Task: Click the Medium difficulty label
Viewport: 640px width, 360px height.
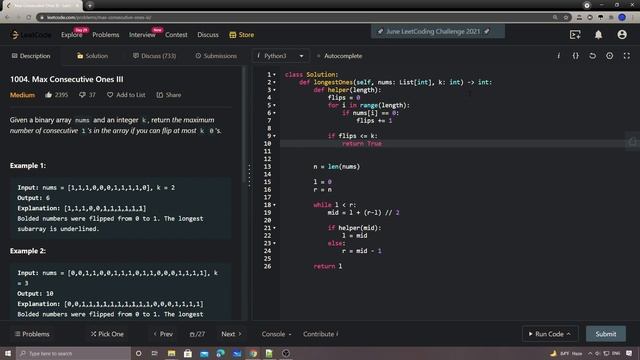Action: click(22, 95)
